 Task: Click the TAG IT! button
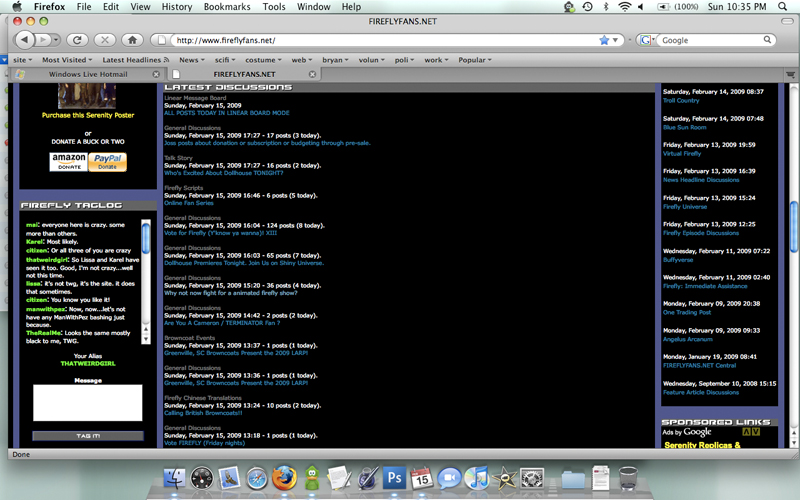click(88, 436)
